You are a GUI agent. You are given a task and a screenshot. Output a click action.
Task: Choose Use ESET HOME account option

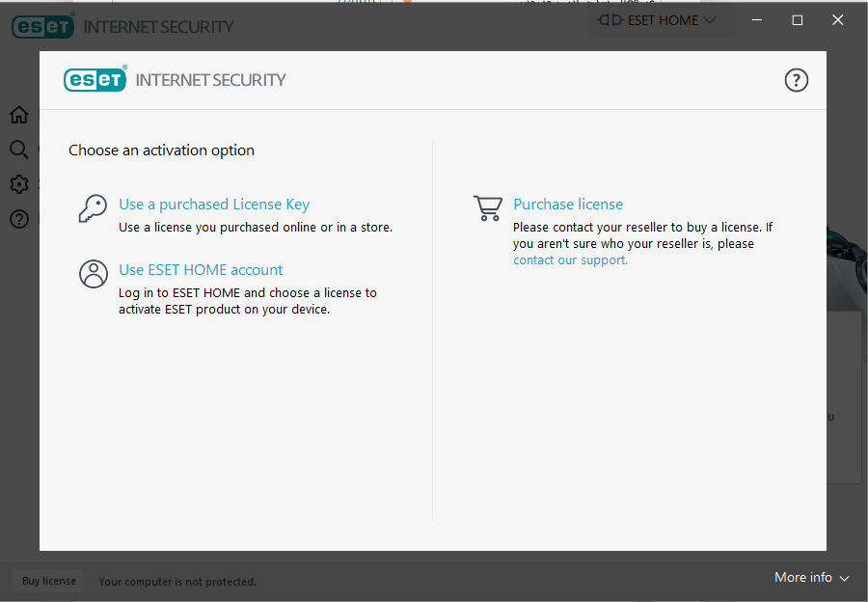(x=201, y=270)
